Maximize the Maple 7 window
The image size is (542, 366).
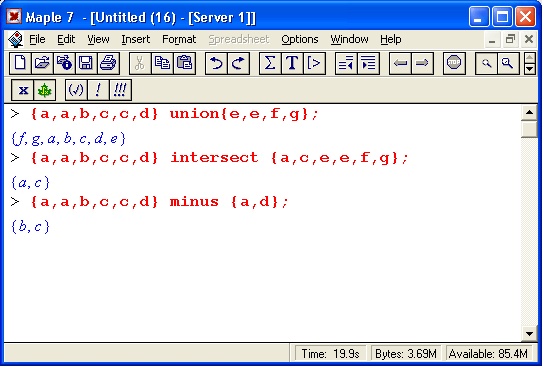click(x=502, y=17)
